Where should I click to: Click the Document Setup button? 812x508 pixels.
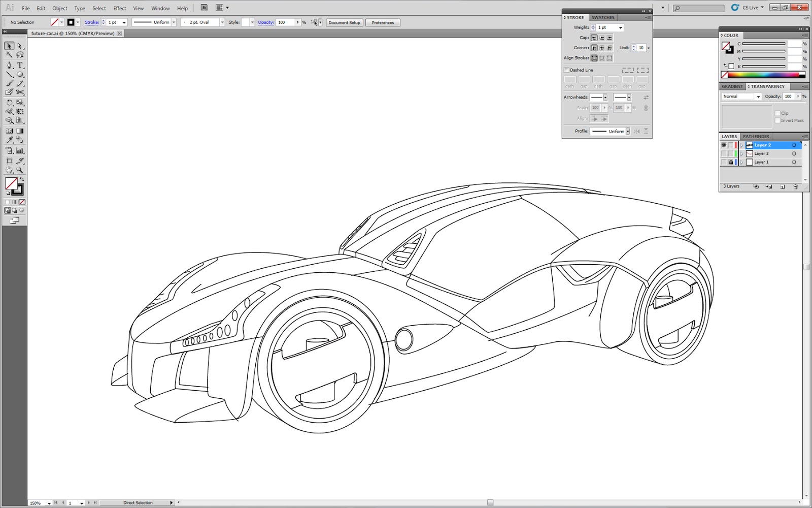(x=344, y=22)
